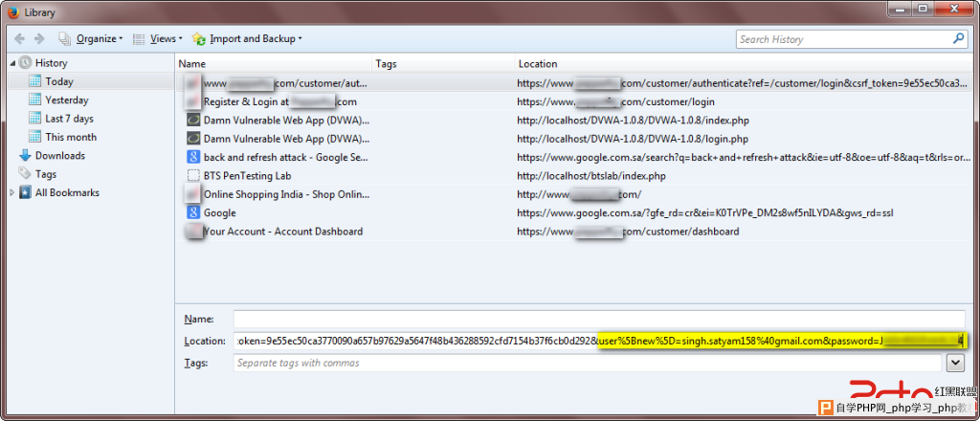Viewport: 980px width, 421px height.
Task: Select This month in History
Action: (71, 137)
